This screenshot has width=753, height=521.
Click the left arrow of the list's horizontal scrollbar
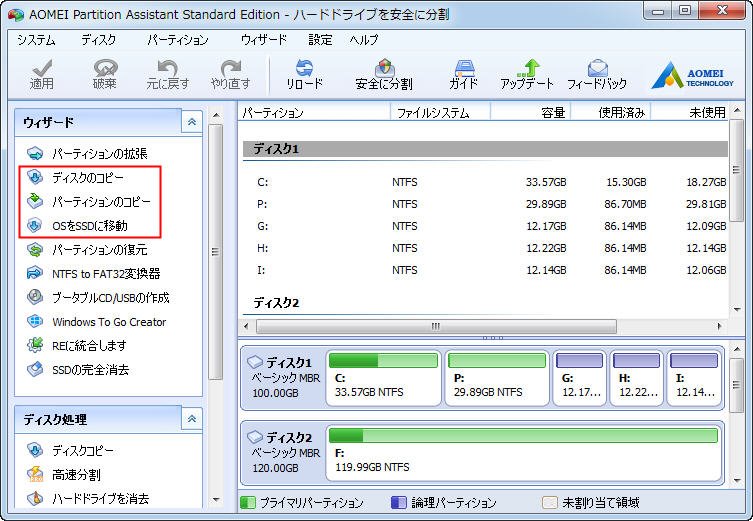coord(246,327)
